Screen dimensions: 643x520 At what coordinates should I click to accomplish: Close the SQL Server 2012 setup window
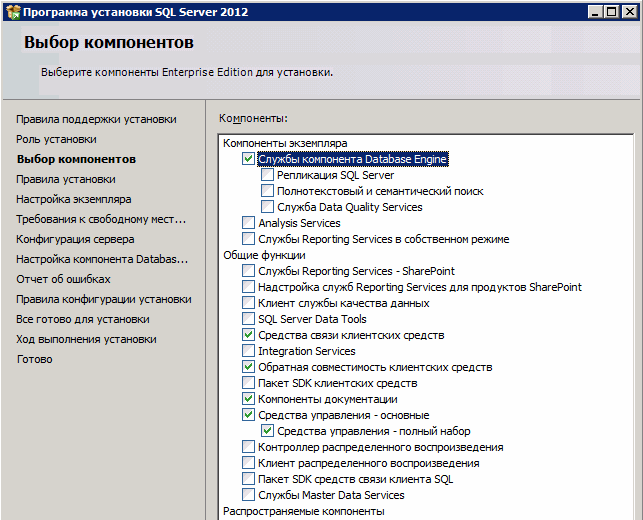click(629, 12)
